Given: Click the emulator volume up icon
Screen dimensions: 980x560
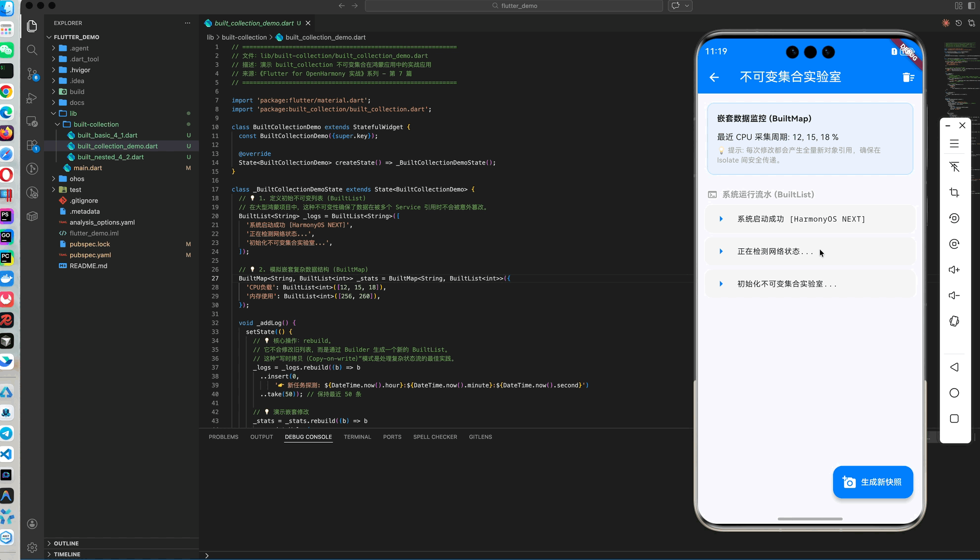Looking at the screenshot, I should [x=954, y=270].
